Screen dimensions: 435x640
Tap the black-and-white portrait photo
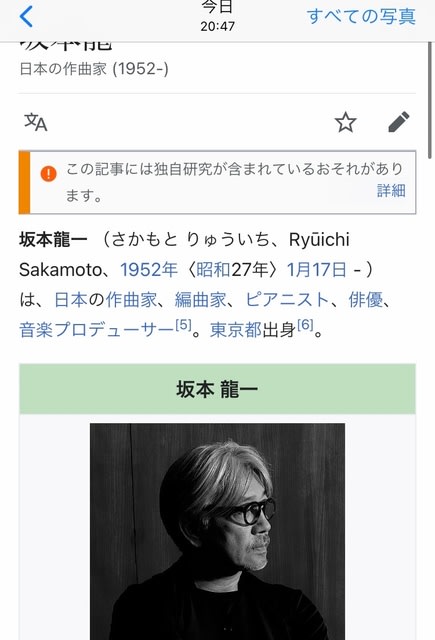coord(218,531)
